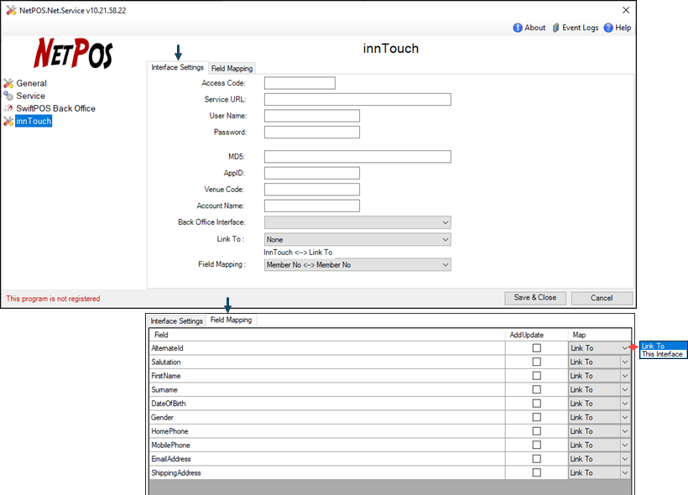Tick the HomePhone Add\Update checkbox
This screenshot has width=688, height=495.
point(536,431)
